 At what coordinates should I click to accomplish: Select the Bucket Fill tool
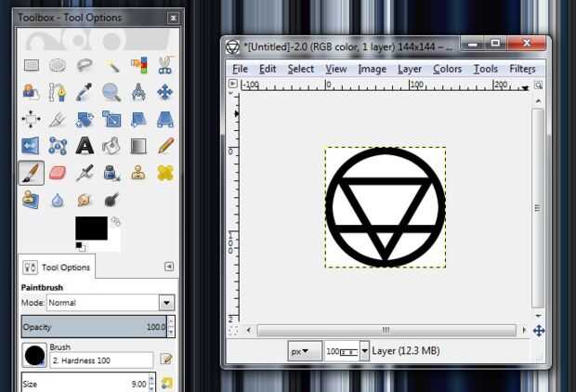(111, 146)
